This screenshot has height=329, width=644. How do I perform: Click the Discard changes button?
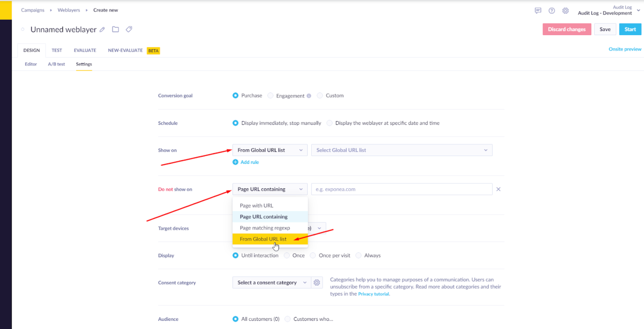pyautogui.click(x=567, y=29)
